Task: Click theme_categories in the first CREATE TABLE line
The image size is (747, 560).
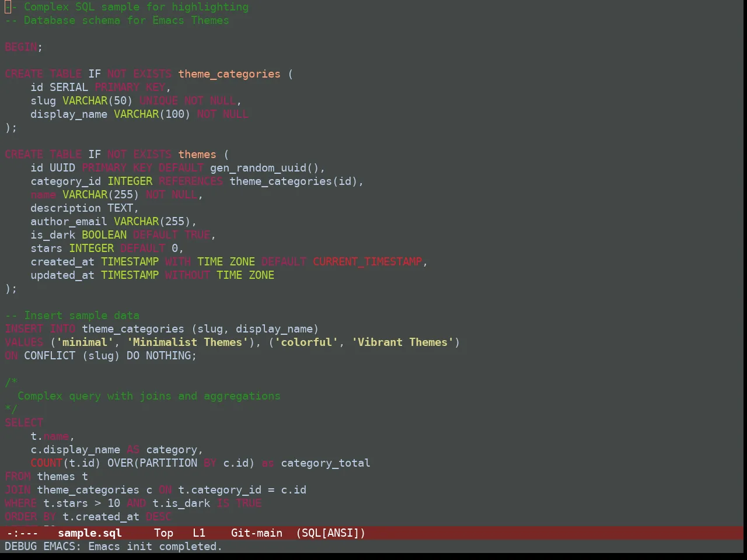Action: pos(229,74)
